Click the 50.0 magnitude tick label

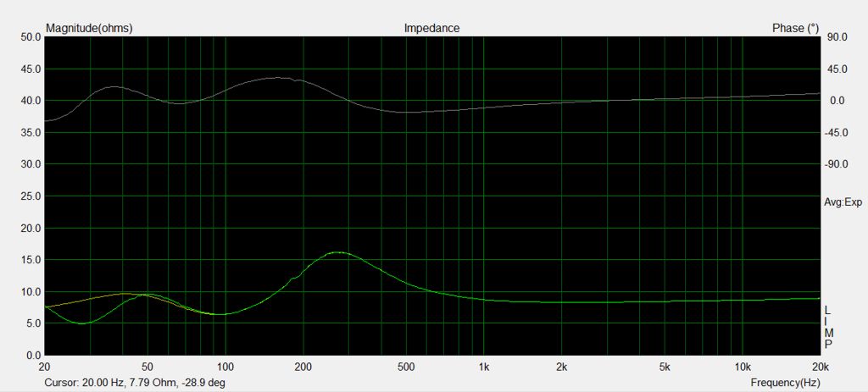coord(31,37)
